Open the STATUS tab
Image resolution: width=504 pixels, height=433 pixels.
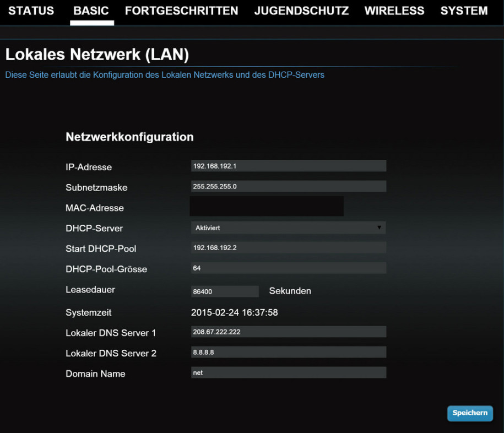point(31,10)
